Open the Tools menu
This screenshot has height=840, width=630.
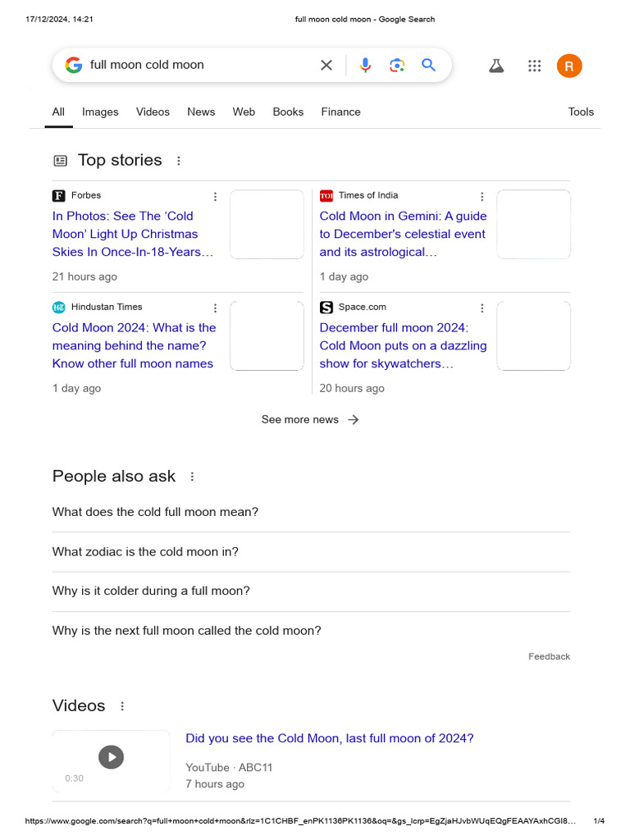pos(581,112)
